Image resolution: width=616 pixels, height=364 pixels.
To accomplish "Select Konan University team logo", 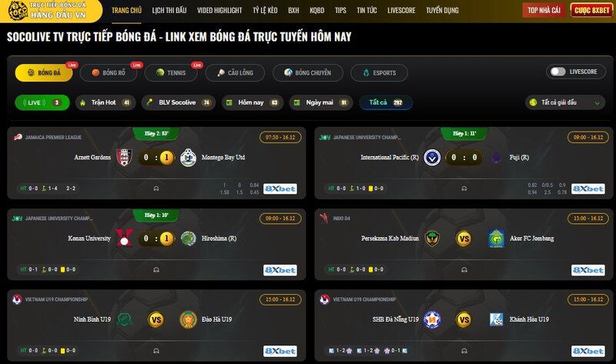I will [124, 239].
